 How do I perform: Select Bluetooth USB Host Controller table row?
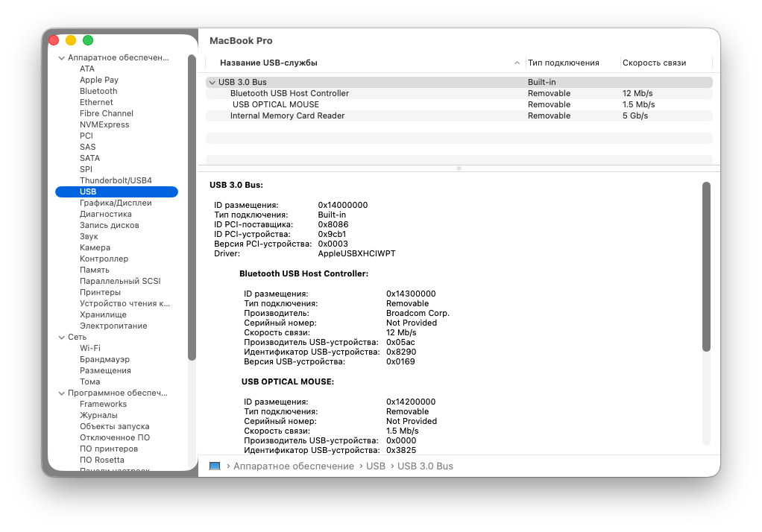tap(459, 94)
